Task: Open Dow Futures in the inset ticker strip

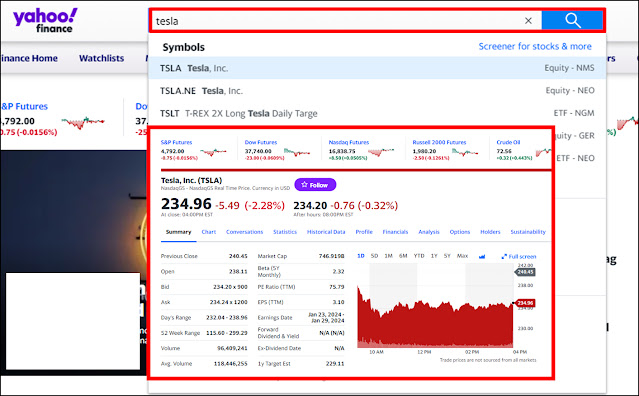Action: 261,142
